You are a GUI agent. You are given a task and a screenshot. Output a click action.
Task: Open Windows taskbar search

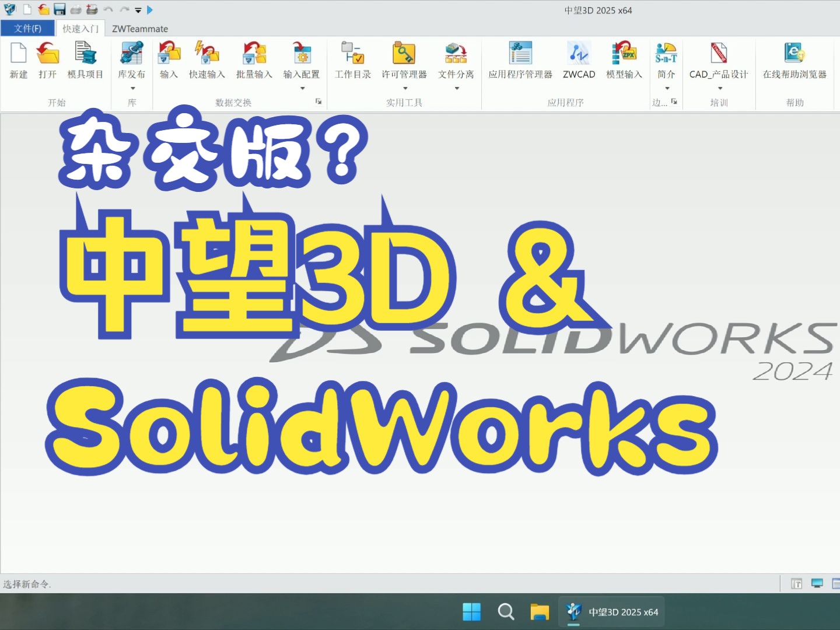[506, 612]
